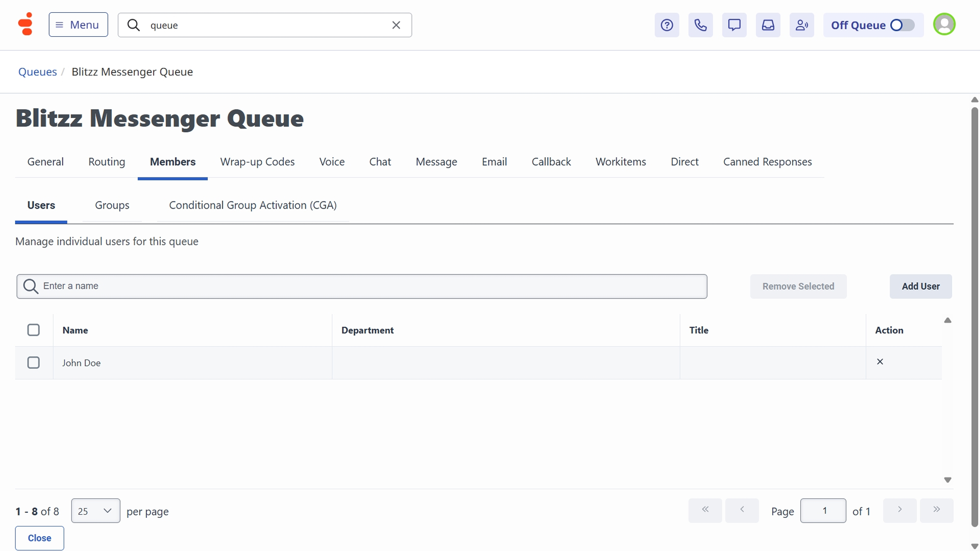Open the Groups sub-tab

(x=112, y=205)
